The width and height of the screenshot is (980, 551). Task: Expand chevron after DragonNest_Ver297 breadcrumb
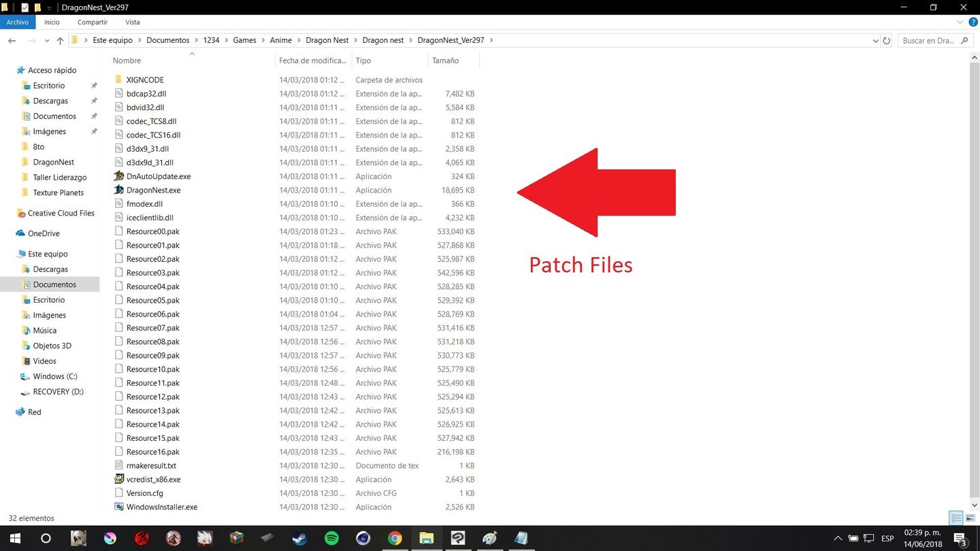point(491,40)
